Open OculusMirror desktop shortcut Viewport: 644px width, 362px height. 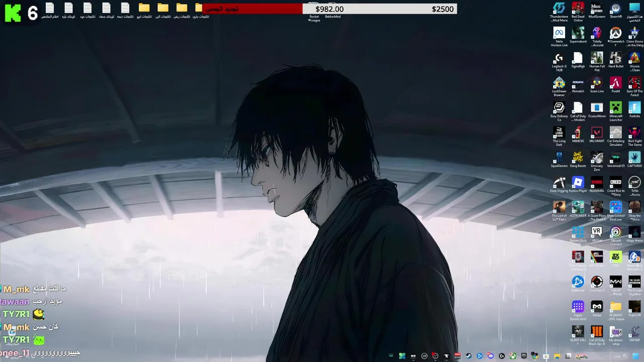click(x=597, y=110)
